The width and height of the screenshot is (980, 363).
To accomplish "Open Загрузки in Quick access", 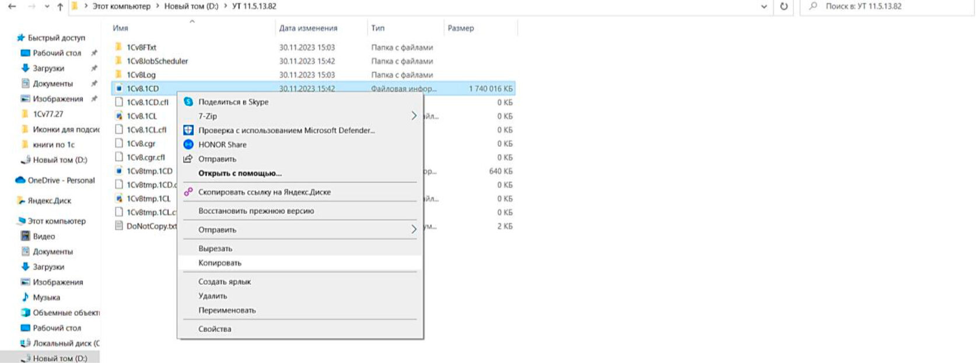I will [x=48, y=68].
